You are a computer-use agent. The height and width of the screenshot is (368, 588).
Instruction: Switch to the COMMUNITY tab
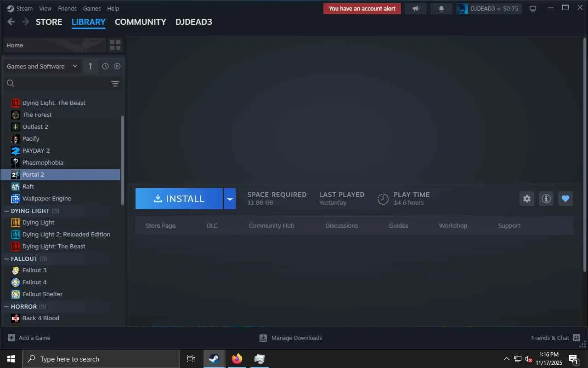[141, 22]
